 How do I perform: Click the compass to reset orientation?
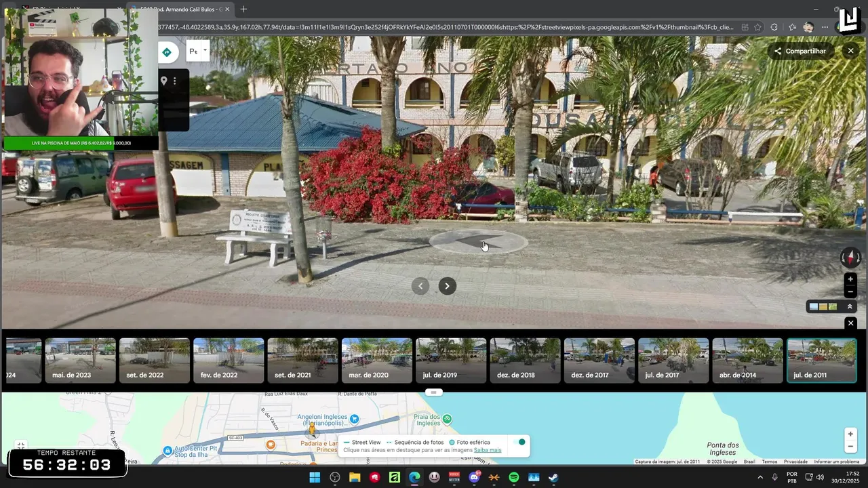(x=850, y=258)
